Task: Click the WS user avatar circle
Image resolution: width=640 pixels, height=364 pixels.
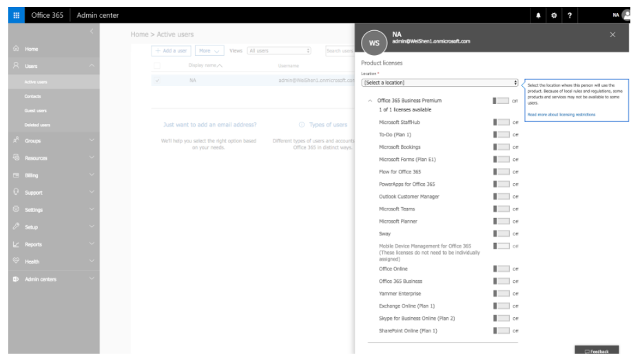Action: coord(374,43)
